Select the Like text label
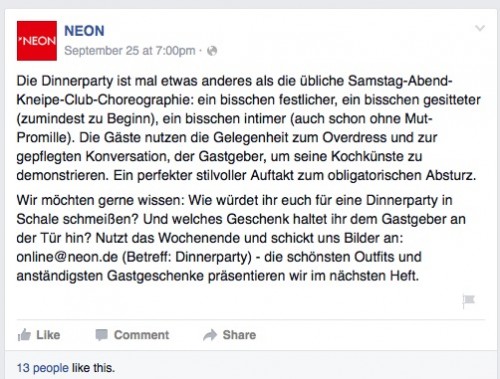The height and width of the screenshot is (379, 500). [x=48, y=335]
